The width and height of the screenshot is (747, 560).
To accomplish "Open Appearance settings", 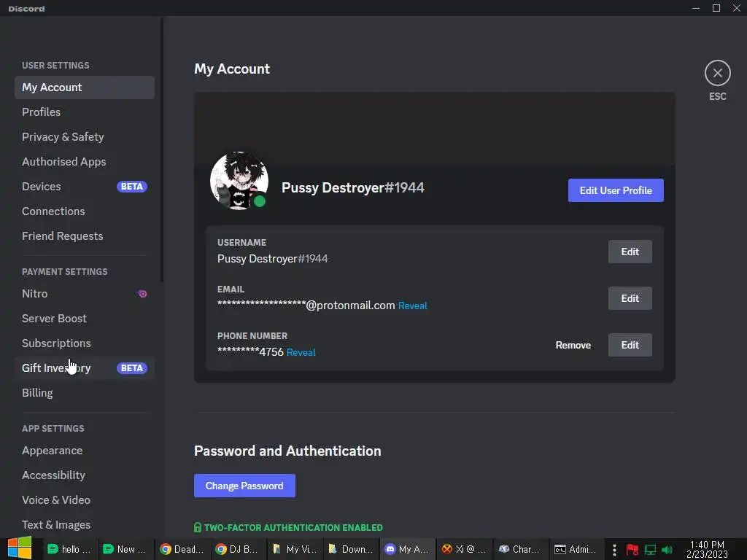I will 85,450.
